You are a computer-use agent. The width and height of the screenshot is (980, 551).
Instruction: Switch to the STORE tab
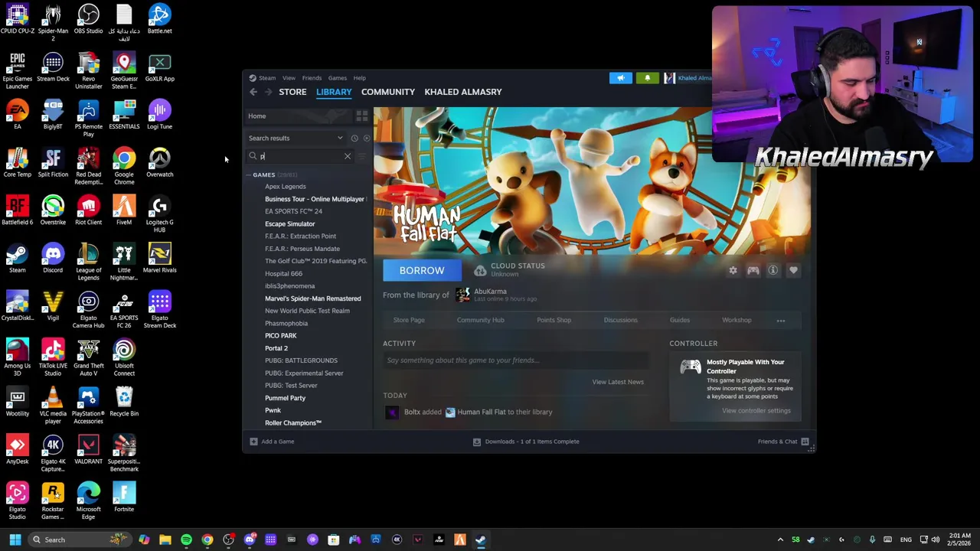click(x=292, y=92)
